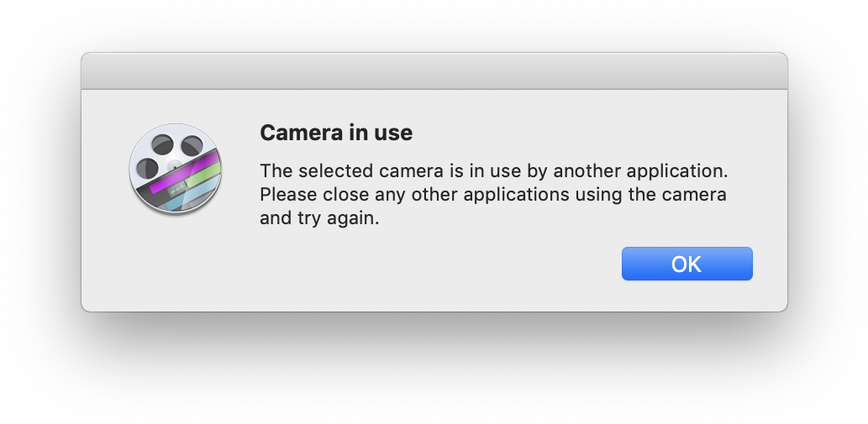Click the ScreenFlow app icon

click(176, 169)
